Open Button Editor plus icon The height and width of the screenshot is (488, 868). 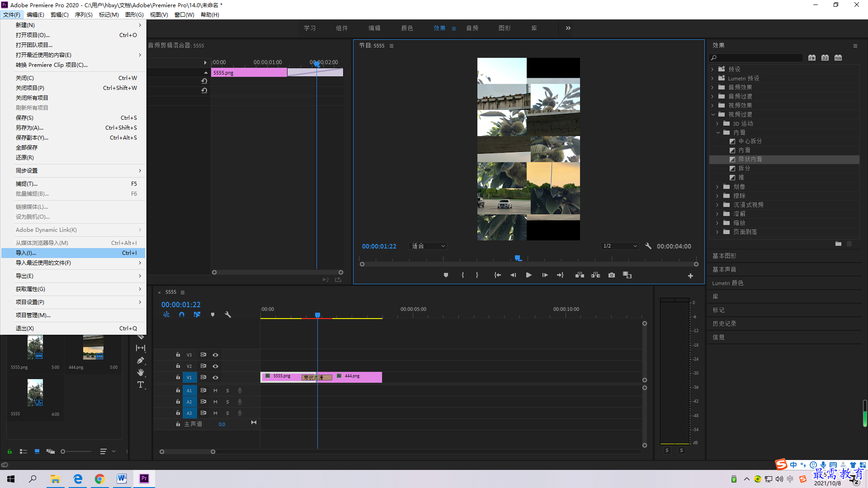(690, 276)
